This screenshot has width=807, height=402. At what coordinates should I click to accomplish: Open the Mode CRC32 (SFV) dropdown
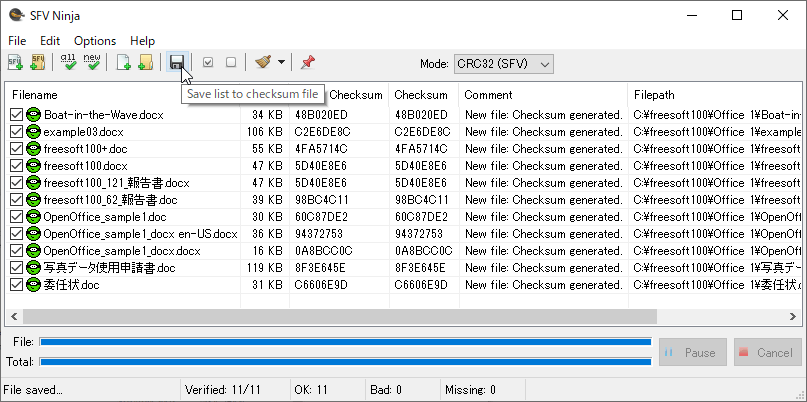503,64
